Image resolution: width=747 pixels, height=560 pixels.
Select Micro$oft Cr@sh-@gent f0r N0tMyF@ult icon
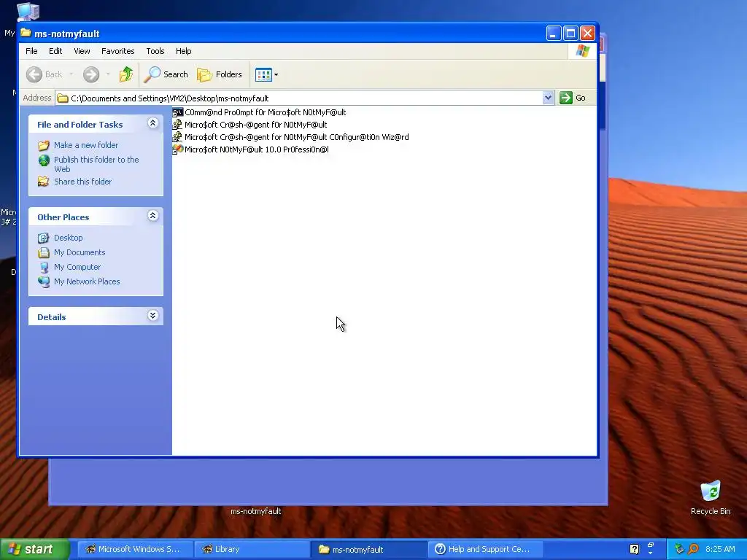point(178,125)
